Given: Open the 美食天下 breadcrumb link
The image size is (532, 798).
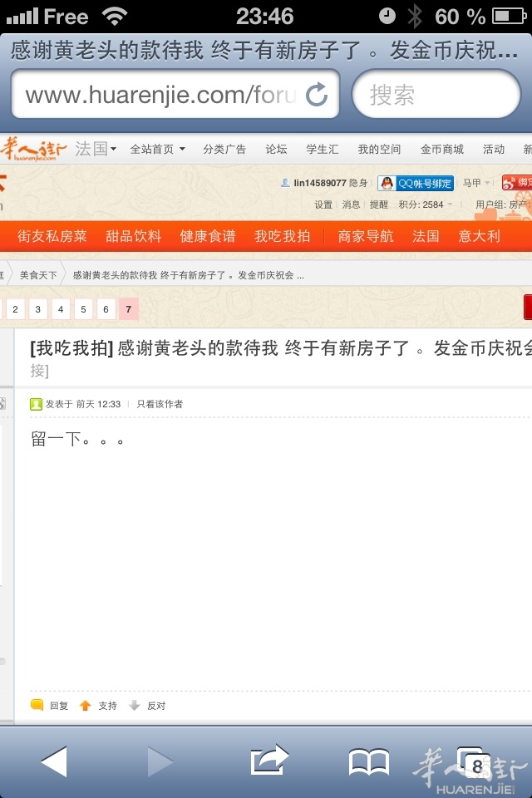Looking at the screenshot, I should 38,274.
